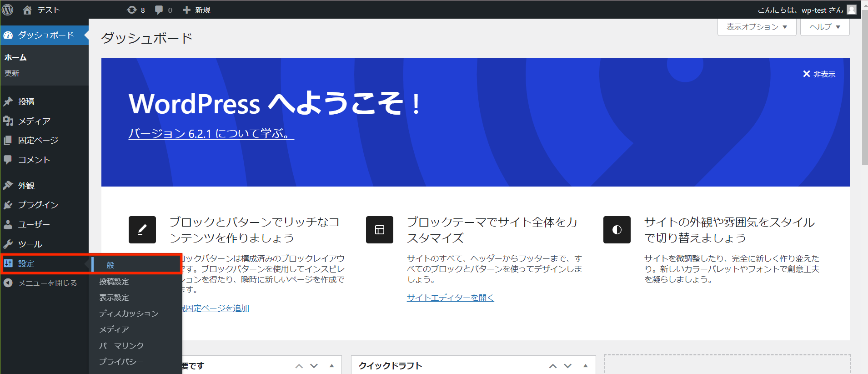Expand the 表示オプション dropdown
Screen dimensions: 868x374
coord(756,27)
